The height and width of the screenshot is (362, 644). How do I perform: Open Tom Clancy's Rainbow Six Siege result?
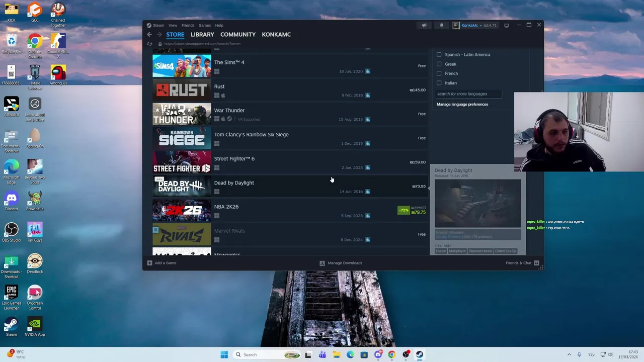[x=289, y=138]
